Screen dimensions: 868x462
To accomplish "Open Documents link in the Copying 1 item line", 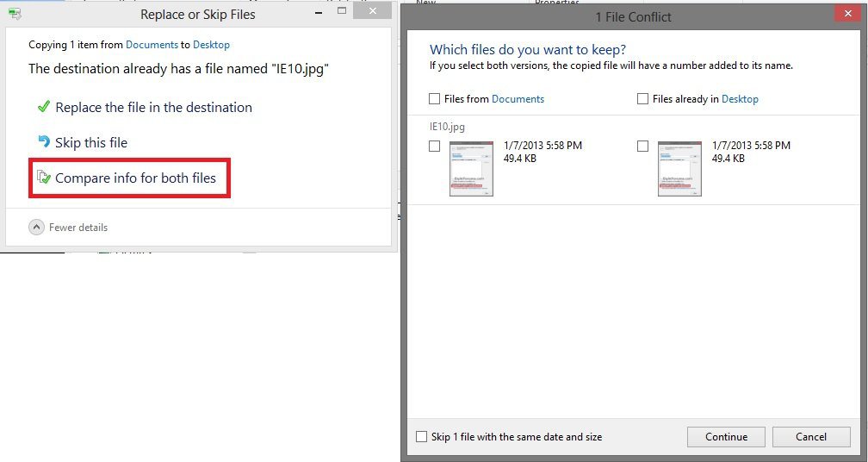I will [152, 45].
